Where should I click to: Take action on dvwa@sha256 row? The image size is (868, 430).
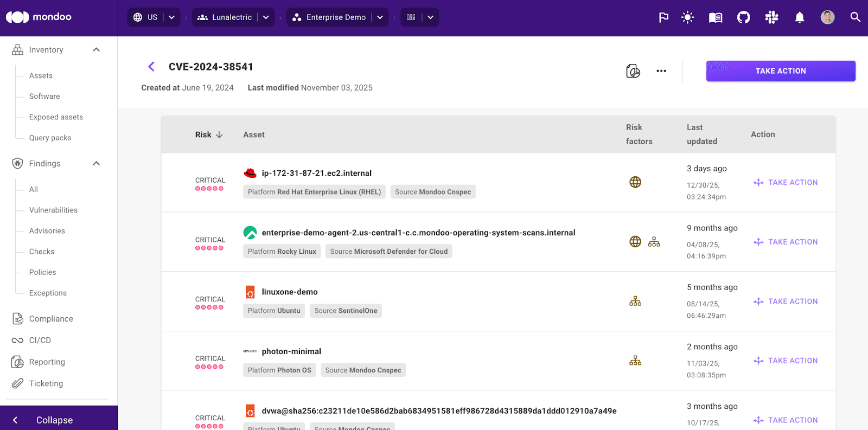pos(786,420)
